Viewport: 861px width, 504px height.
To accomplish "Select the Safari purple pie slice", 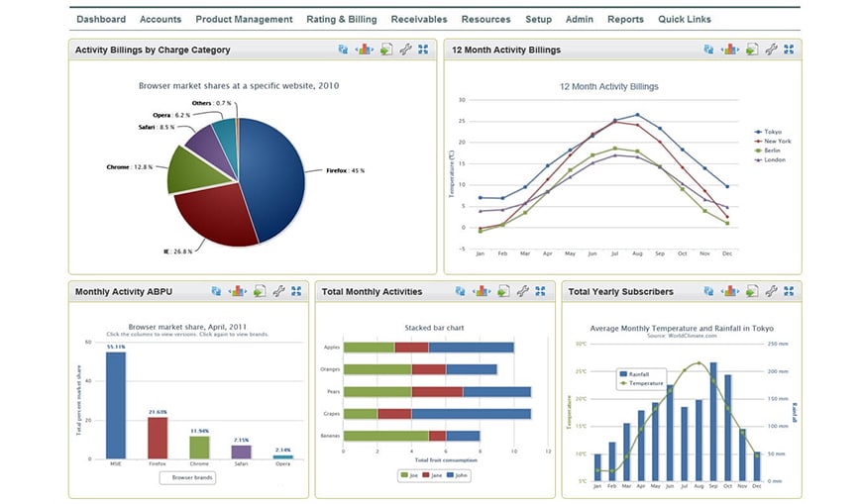I will [x=211, y=149].
